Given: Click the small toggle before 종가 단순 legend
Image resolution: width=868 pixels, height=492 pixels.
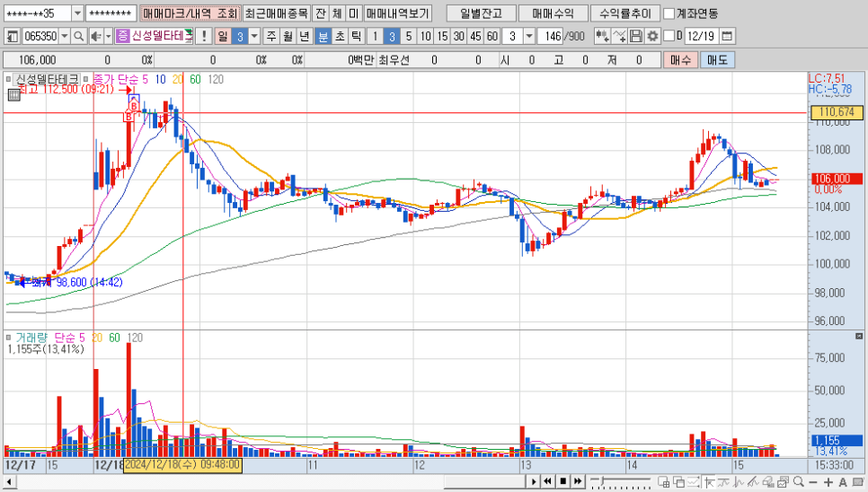Looking at the screenshot, I should click(x=85, y=80).
